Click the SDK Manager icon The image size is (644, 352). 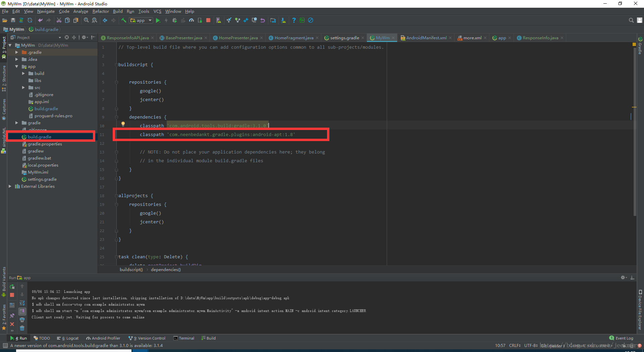click(x=283, y=20)
